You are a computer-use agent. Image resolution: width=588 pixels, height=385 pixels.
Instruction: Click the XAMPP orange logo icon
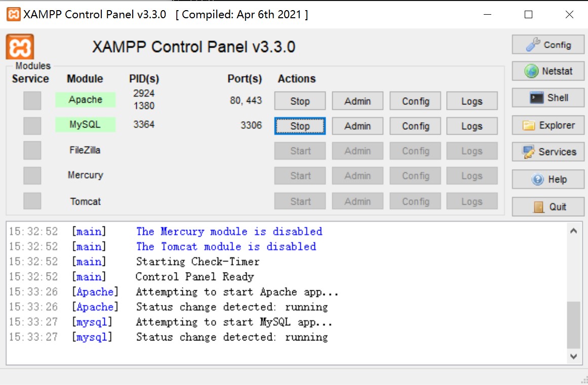click(20, 47)
